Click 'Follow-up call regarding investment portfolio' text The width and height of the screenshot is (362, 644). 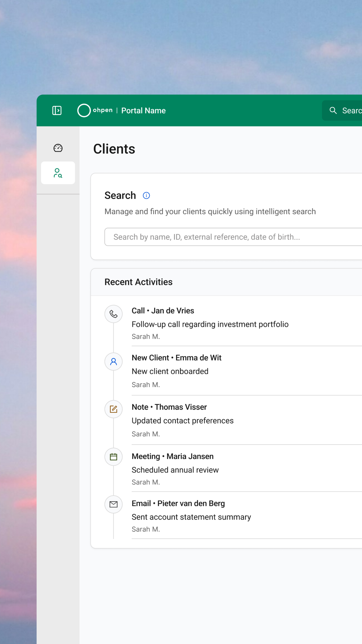point(210,324)
